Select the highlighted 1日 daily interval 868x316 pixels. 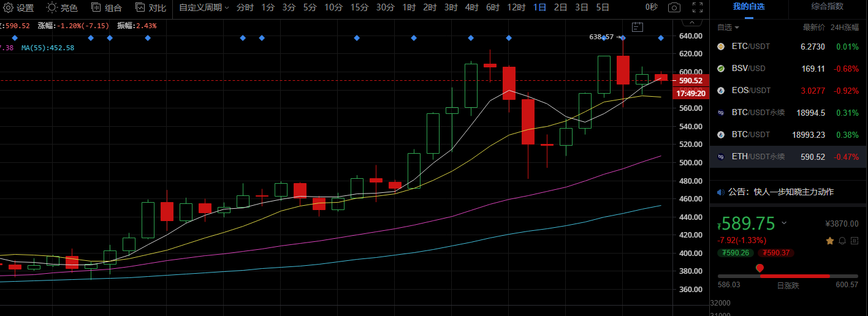point(539,8)
